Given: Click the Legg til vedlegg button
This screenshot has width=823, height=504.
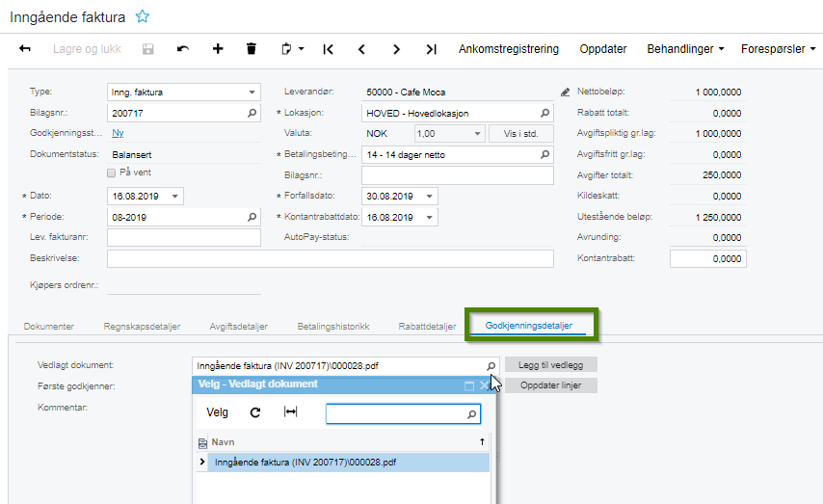Looking at the screenshot, I should 550,365.
